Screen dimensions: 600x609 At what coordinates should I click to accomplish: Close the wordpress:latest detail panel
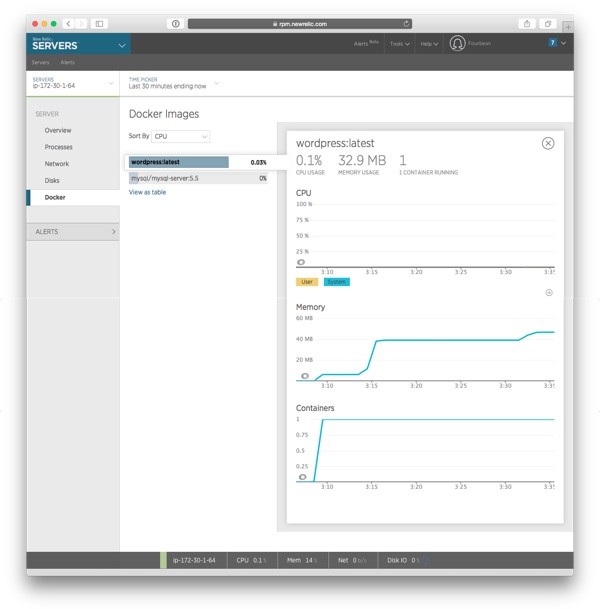click(548, 143)
